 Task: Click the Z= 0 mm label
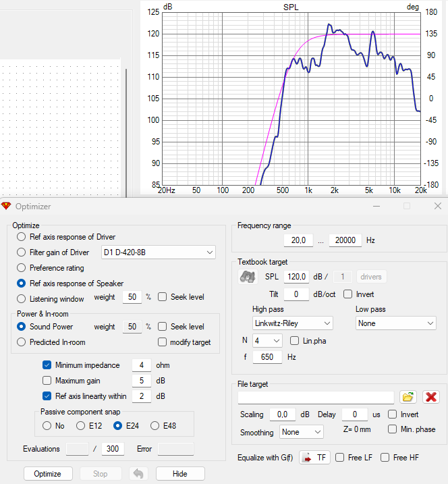(x=357, y=429)
